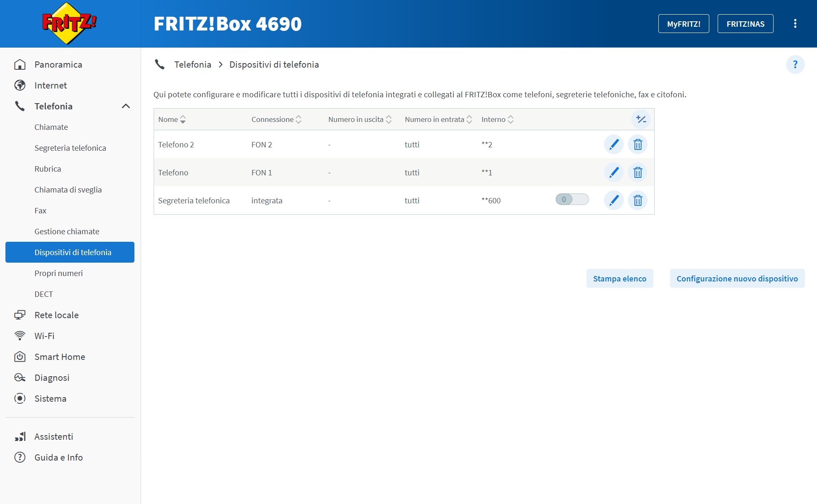Click the phone icon in breadcrumb
The image size is (817, 504).
[x=159, y=64]
